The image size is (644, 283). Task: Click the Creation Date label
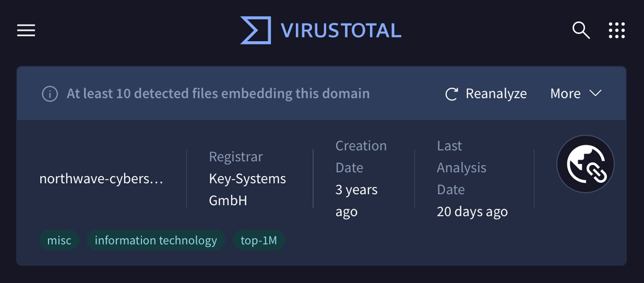[361, 156]
